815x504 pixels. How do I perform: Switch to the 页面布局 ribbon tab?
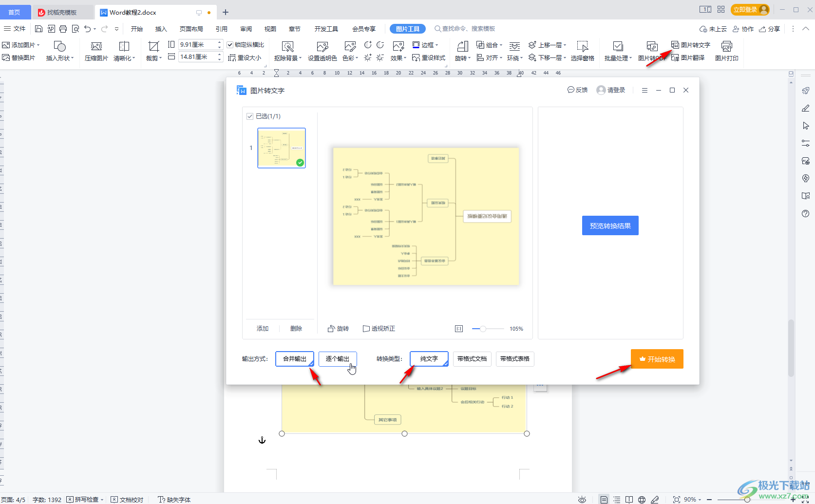coord(191,29)
